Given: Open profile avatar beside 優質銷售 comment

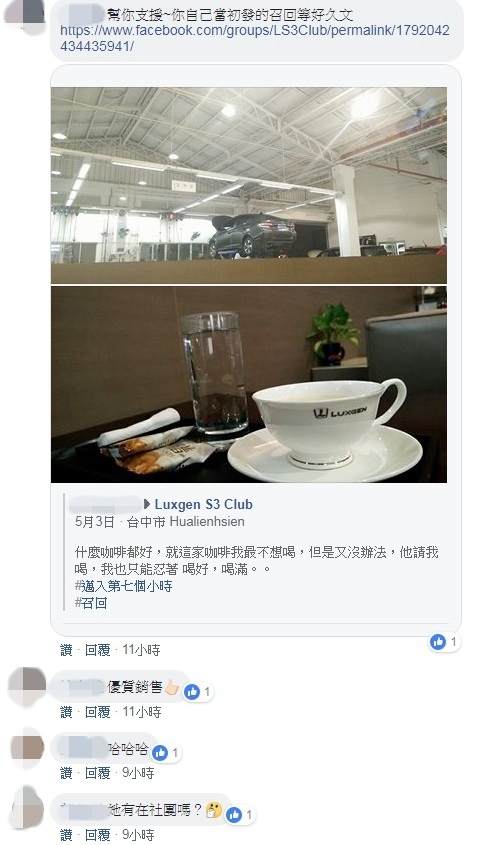Looking at the screenshot, I should (x=27, y=688).
